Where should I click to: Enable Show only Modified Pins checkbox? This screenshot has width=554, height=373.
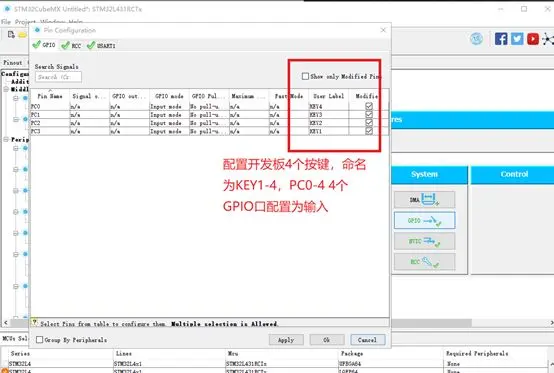[305, 76]
